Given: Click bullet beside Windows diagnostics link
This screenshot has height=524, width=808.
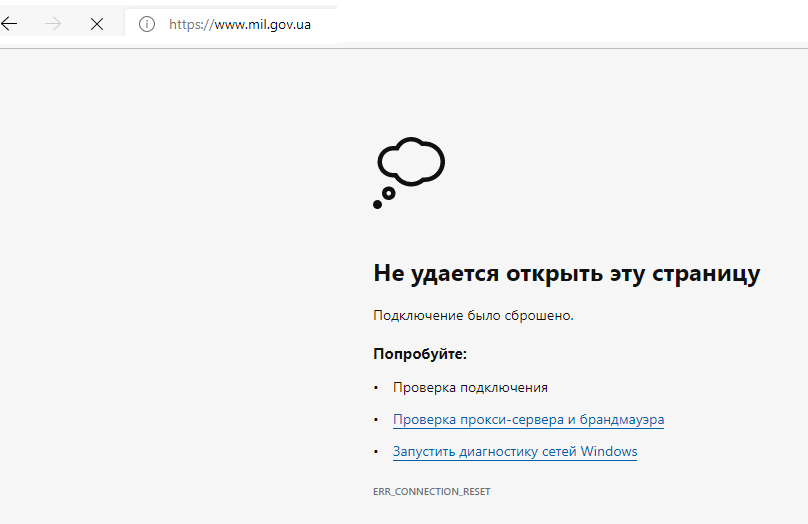Looking at the screenshot, I should click(x=377, y=452).
